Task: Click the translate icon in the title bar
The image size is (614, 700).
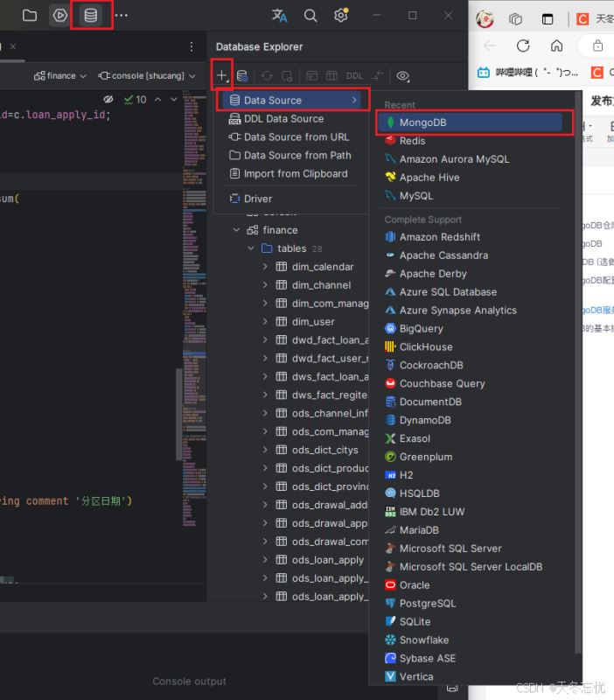Action: 280,15
